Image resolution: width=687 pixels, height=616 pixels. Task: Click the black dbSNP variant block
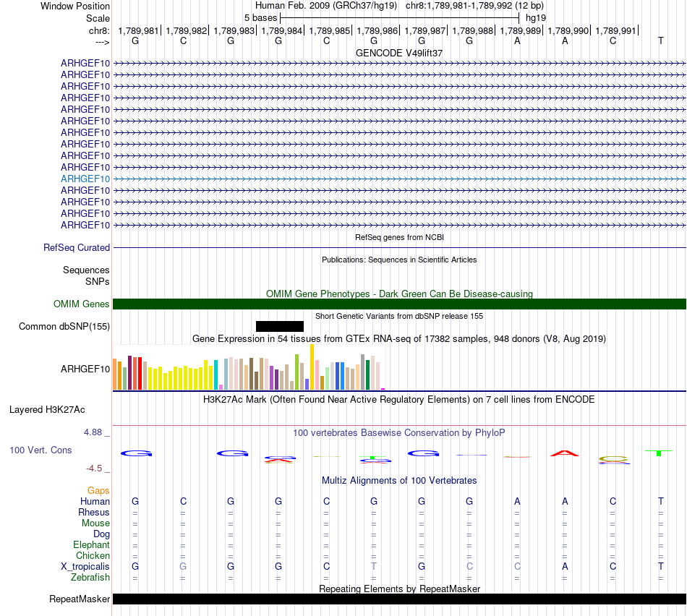280,326
